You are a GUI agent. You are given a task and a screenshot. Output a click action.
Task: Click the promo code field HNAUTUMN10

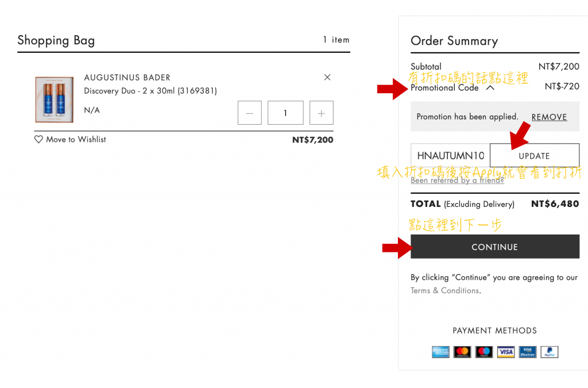(x=450, y=156)
